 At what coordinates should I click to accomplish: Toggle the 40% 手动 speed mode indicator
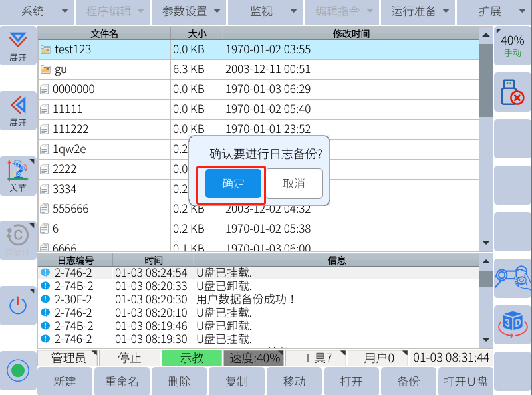512,45
